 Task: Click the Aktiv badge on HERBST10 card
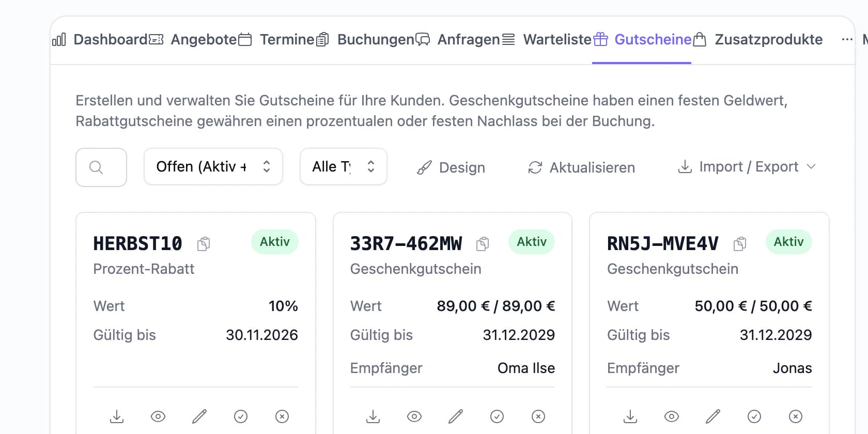click(x=275, y=242)
